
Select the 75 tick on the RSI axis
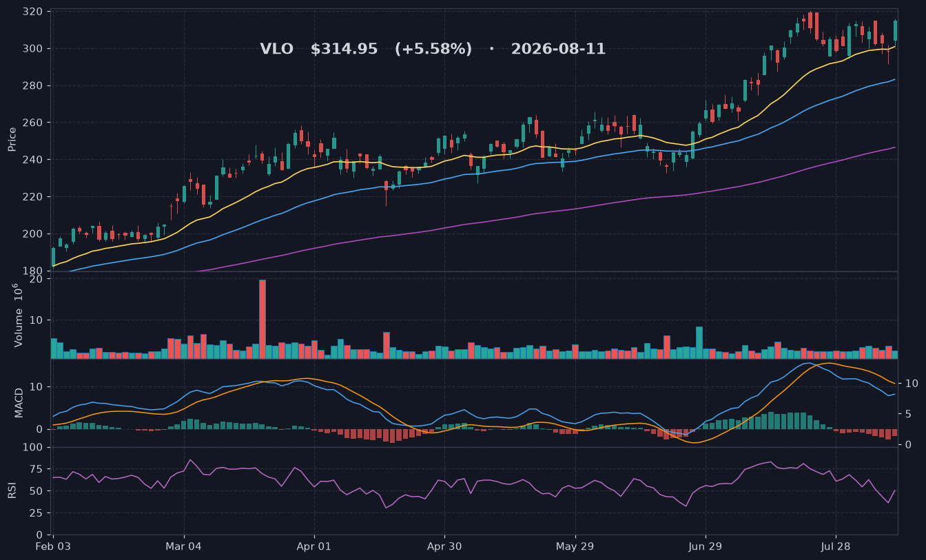37,469
